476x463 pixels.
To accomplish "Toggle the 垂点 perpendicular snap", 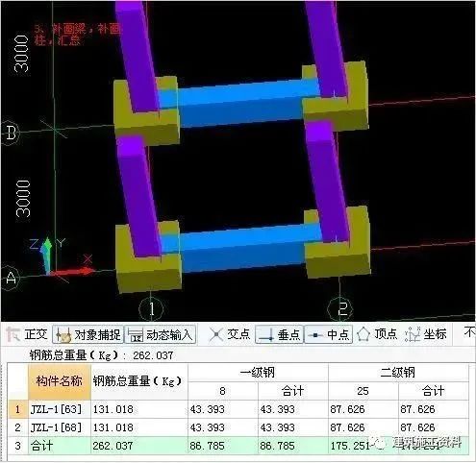I will coord(279,334).
